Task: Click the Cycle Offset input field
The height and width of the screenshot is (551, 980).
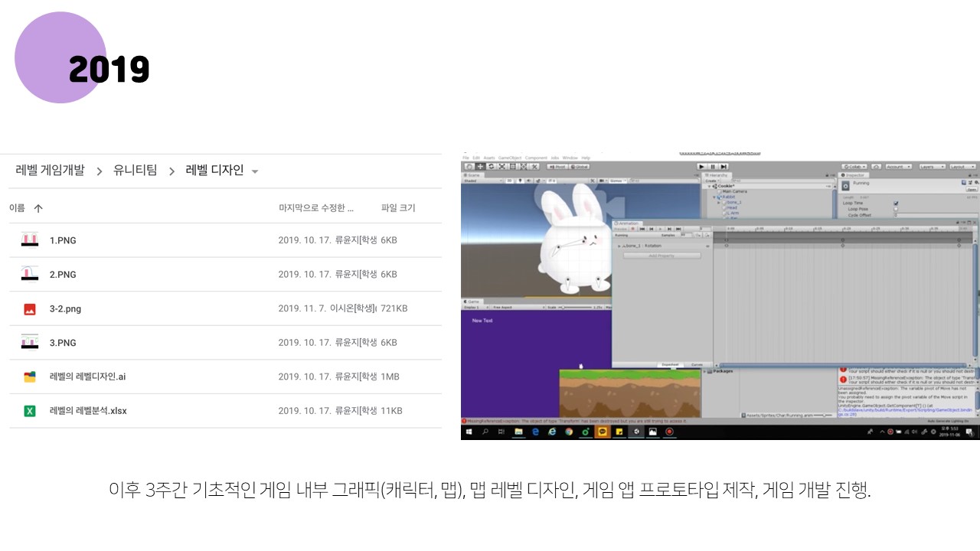Action: click(936, 215)
